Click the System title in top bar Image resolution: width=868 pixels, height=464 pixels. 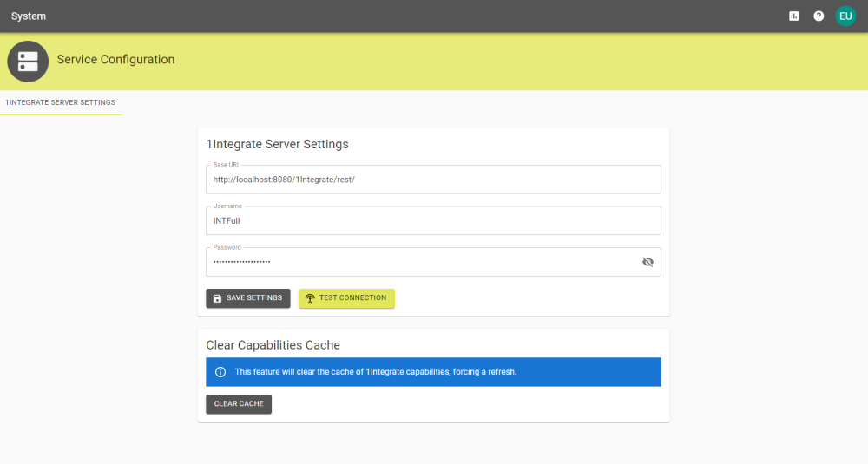pos(29,16)
